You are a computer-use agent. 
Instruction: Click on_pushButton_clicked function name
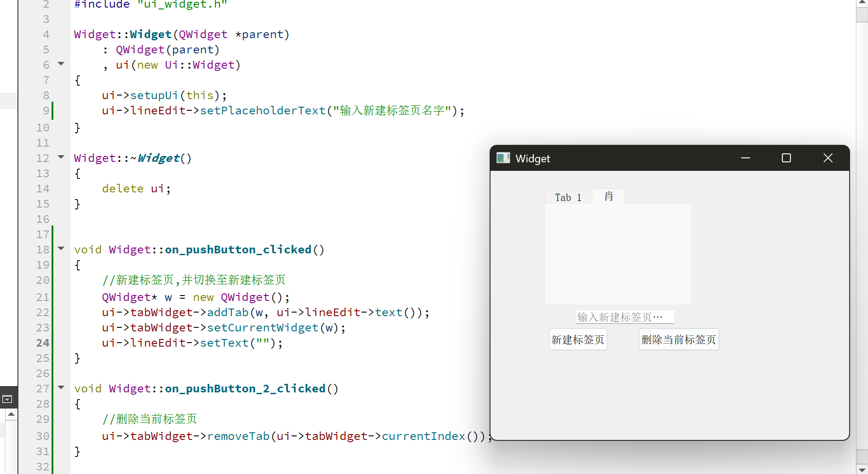click(238, 250)
